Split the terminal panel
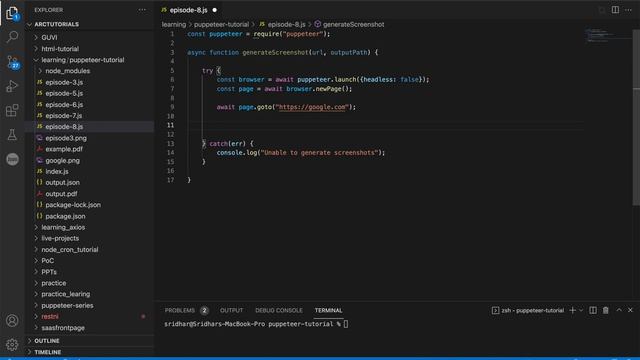The height and width of the screenshot is (360, 640). pyautogui.click(x=593, y=311)
